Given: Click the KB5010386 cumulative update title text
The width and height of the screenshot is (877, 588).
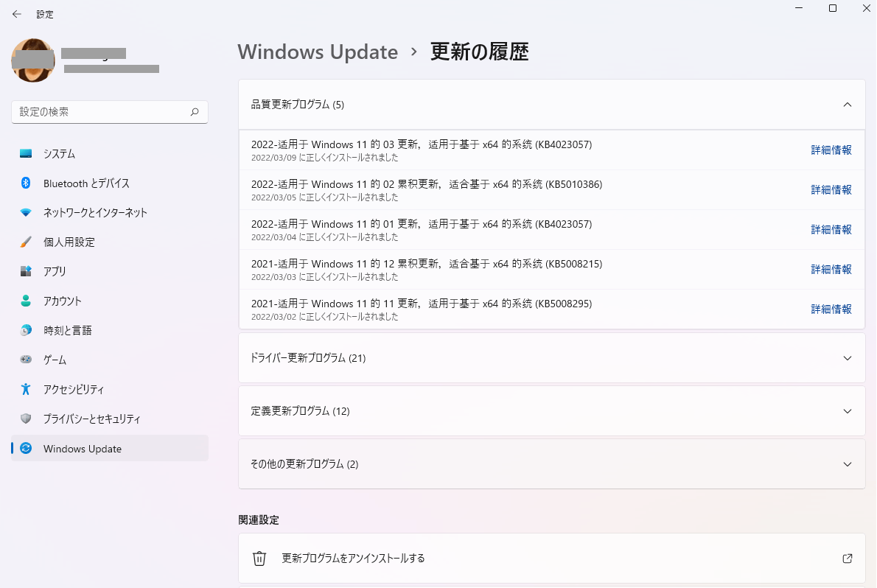Looking at the screenshot, I should coord(427,184).
